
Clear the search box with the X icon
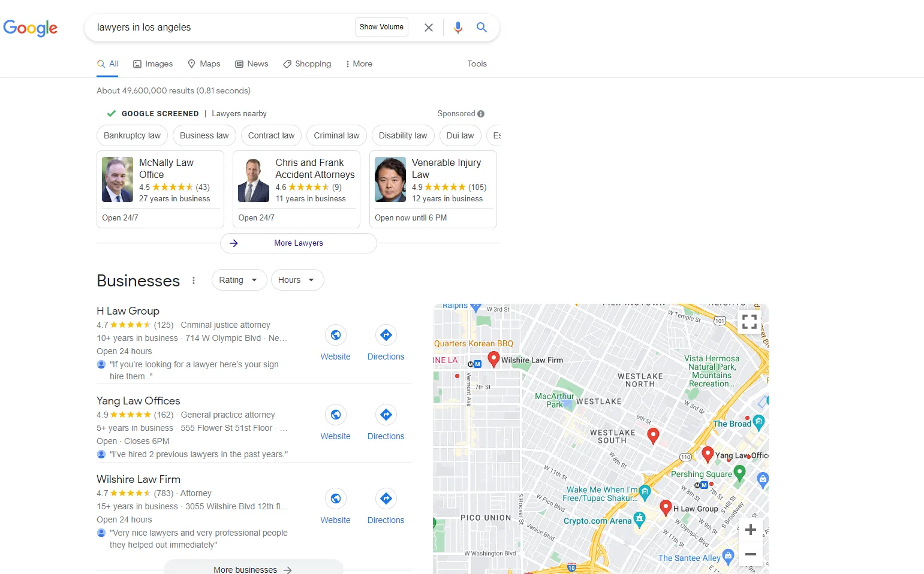click(x=429, y=28)
